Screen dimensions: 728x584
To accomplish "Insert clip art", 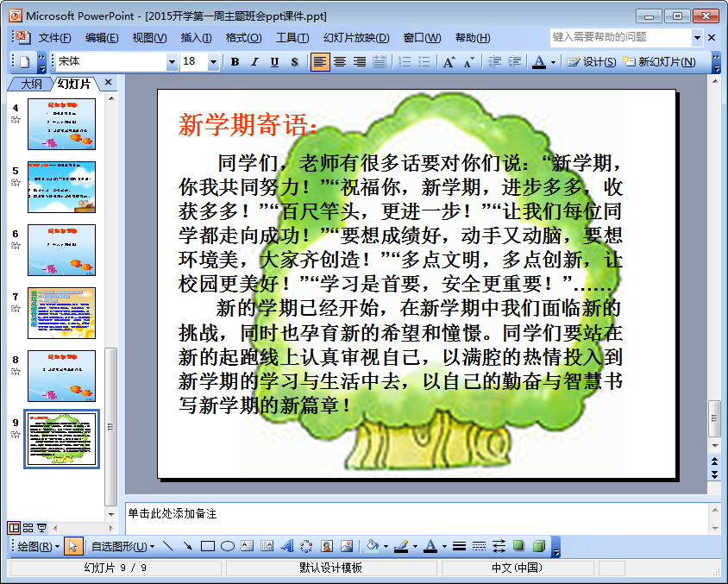I will coord(327,546).
